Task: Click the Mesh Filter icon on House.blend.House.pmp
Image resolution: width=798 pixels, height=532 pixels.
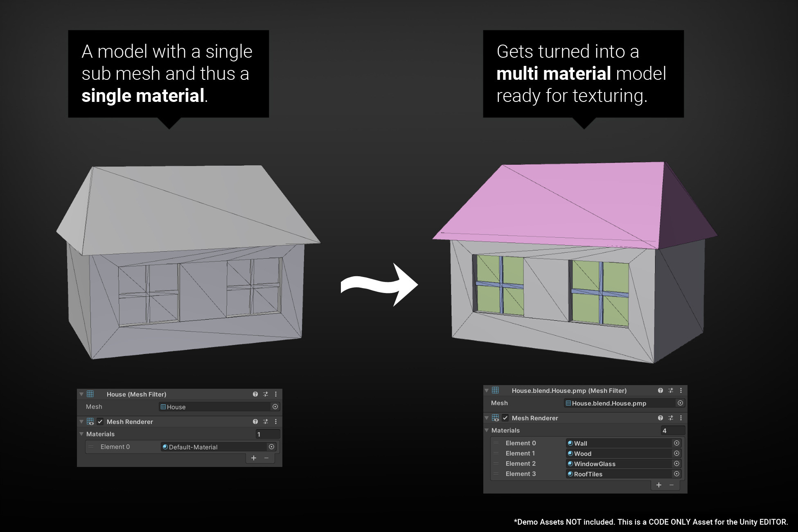Action: [x=495, y=390]
